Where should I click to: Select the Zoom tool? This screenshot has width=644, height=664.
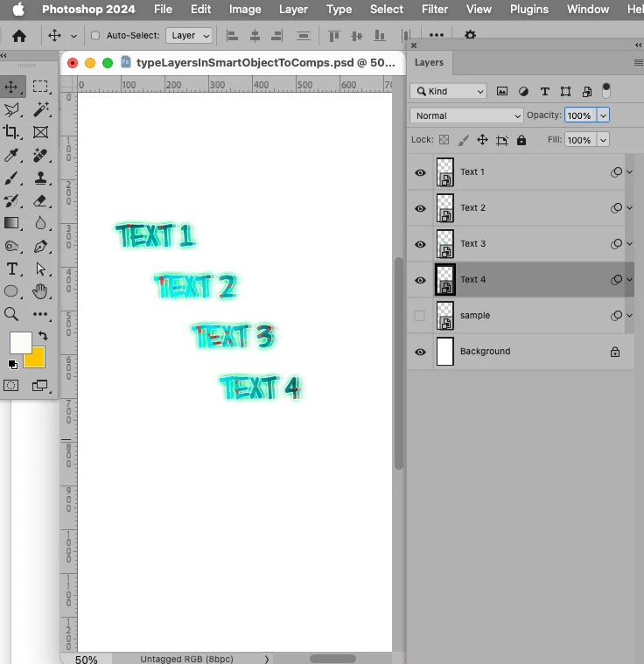pos(11,314)
